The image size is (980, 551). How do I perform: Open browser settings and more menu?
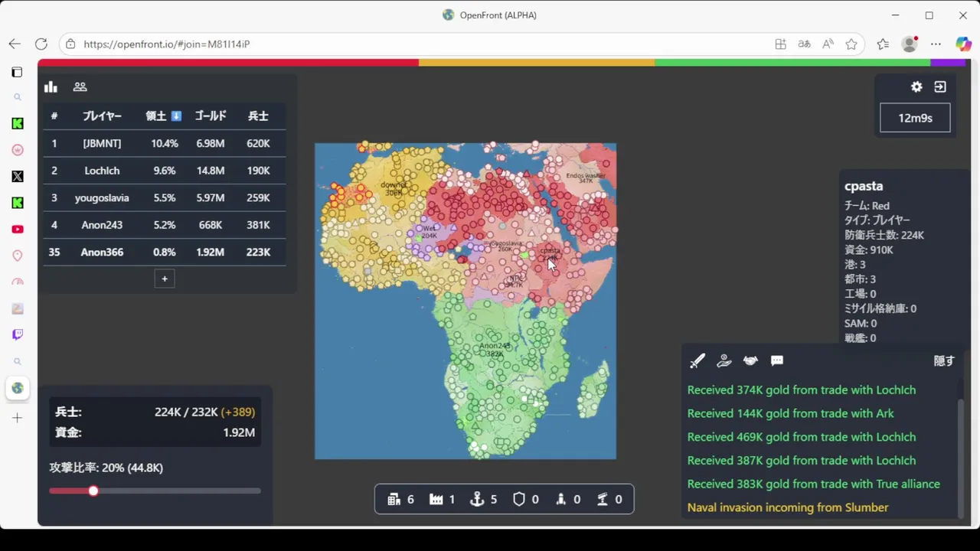pos(936,44)
